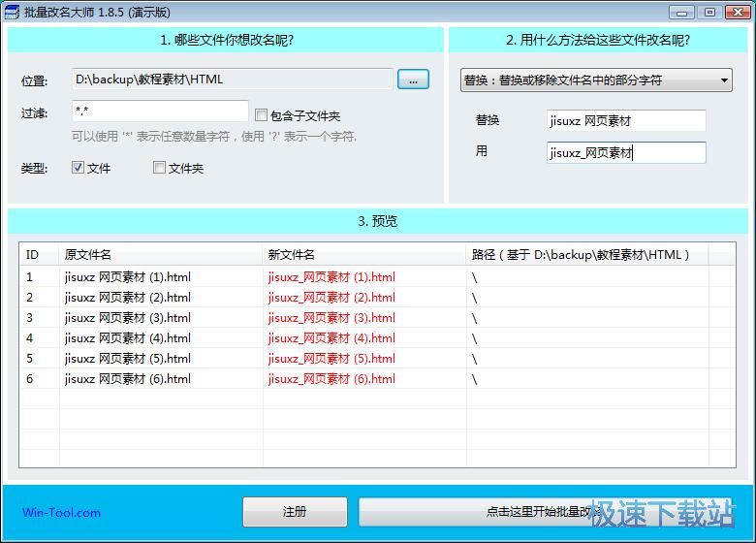
Task: Select original name 'jisuxz 网页素材 (4).html'
Action: coord(128,338)
